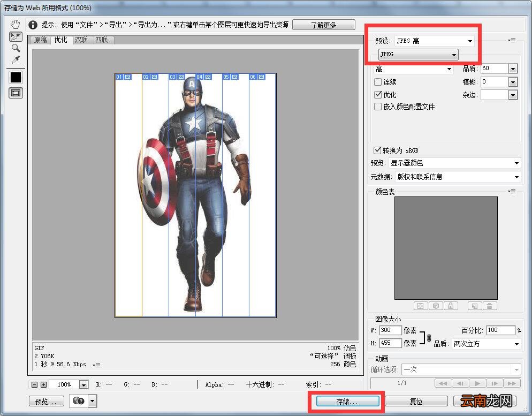
Task: Open the 品质 两次立方 dropdown
Action: point(486,344)
